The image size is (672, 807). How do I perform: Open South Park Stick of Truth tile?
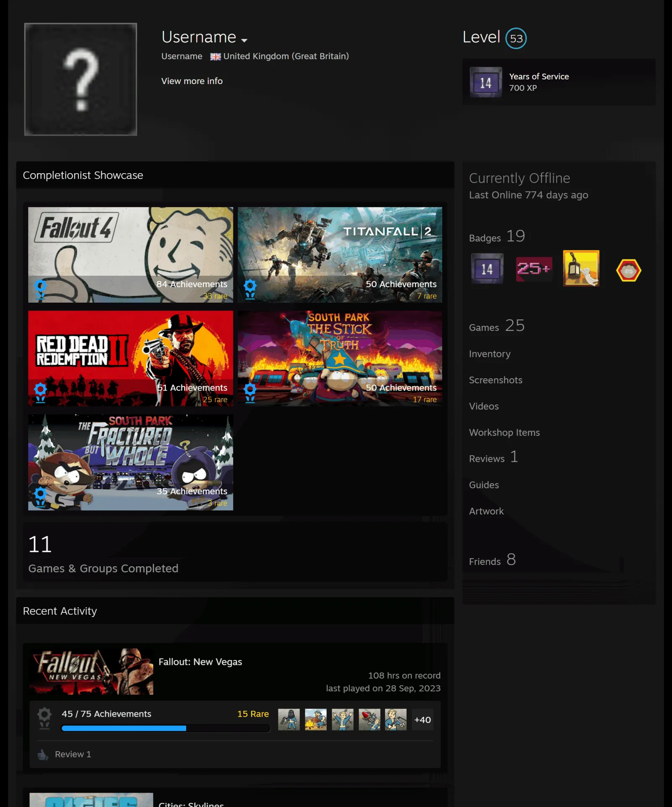tap(340, 358)
